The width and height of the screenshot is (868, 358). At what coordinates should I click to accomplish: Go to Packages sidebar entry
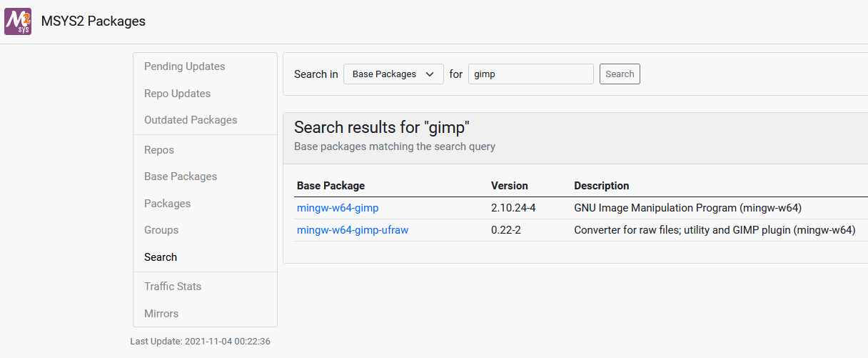(x=167, y=204)
